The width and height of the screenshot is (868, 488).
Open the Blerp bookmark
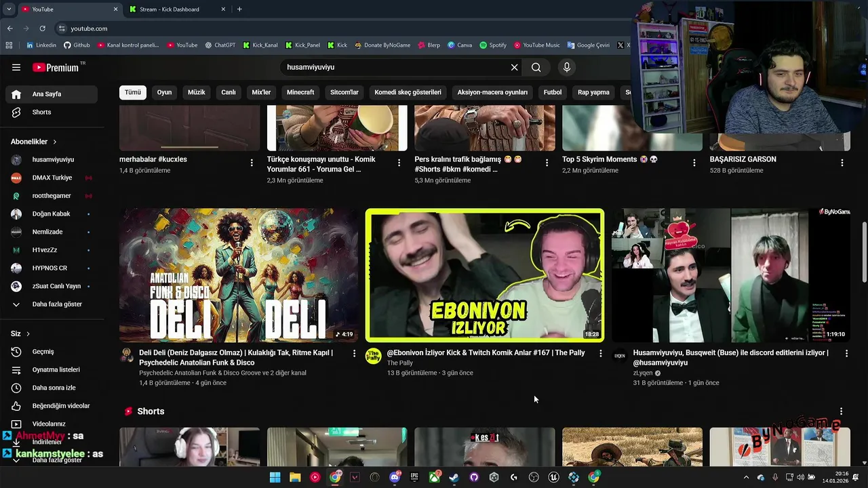click(x=429, y=45)
